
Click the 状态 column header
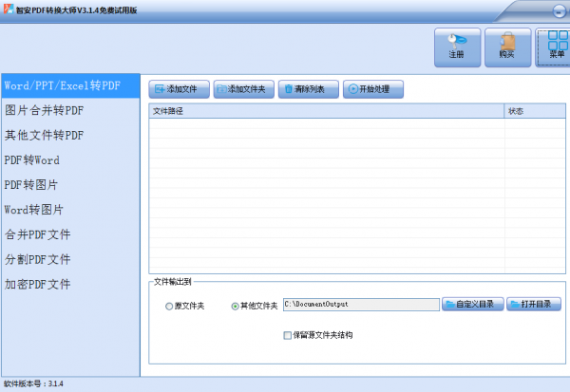tap(535, 111)
